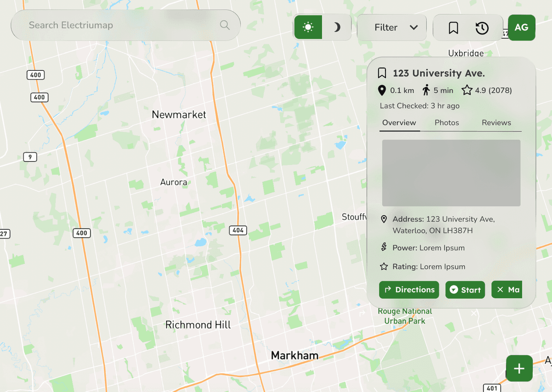Click the star rating icon showing 4.9
This screenshot has height=392, width=552.
[467, 90]
